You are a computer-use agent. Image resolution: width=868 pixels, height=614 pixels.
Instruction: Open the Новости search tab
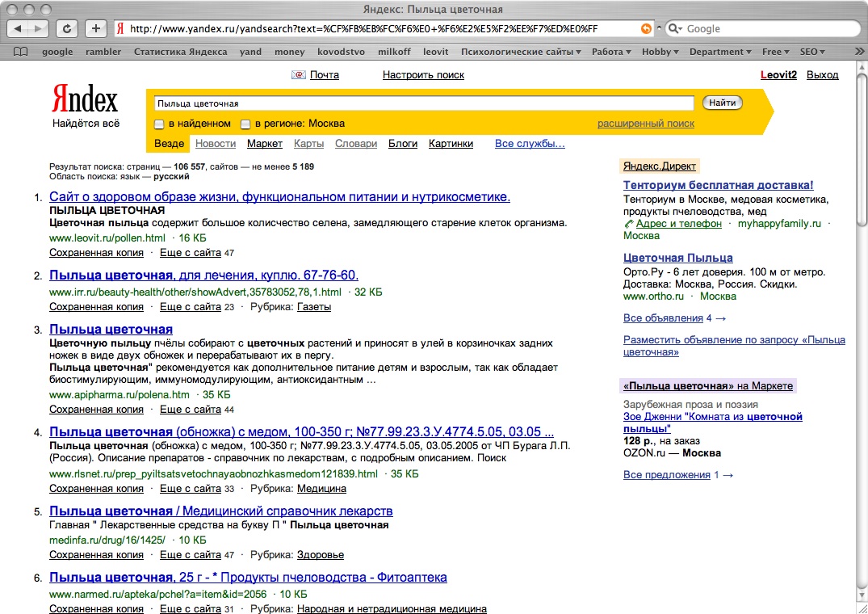coord(216,143)
